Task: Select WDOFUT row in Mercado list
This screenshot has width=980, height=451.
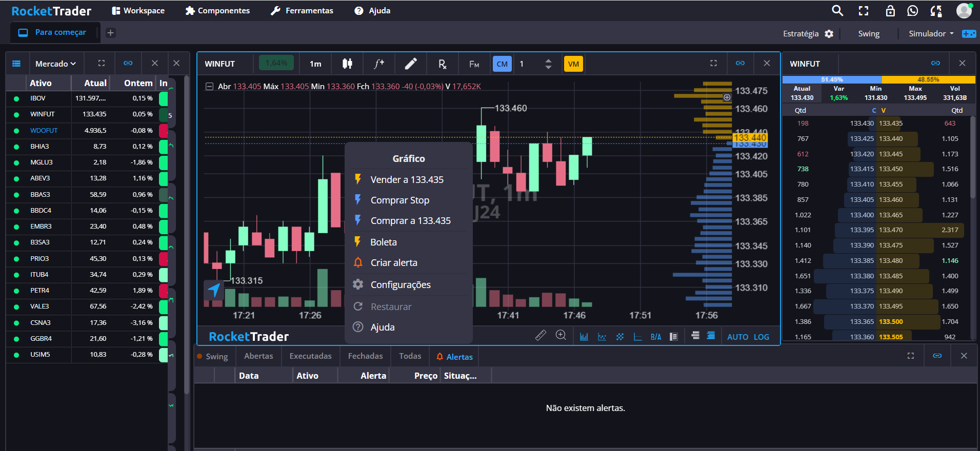Action: 87,130
